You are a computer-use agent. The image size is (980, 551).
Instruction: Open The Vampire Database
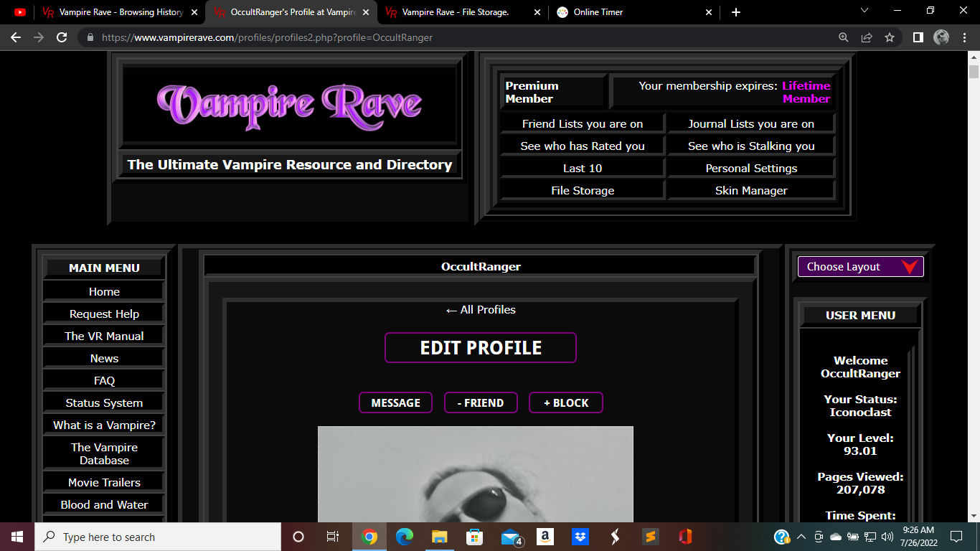104,453
